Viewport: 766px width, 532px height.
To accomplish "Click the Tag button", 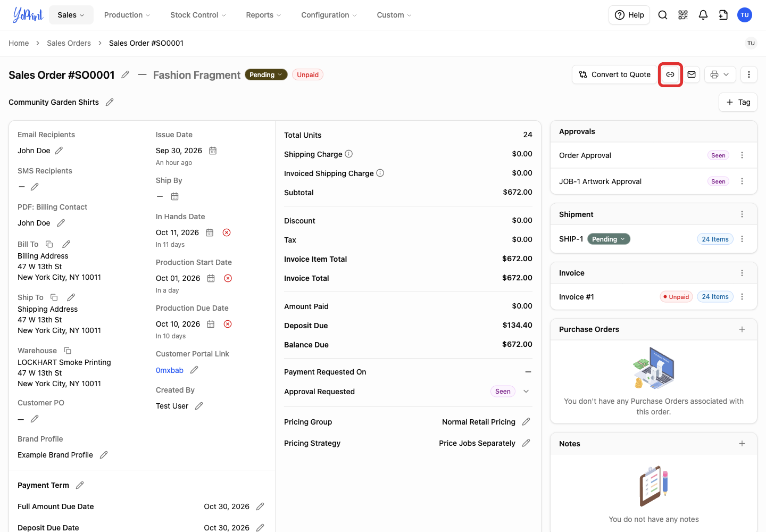I will [x=738, y=102].
